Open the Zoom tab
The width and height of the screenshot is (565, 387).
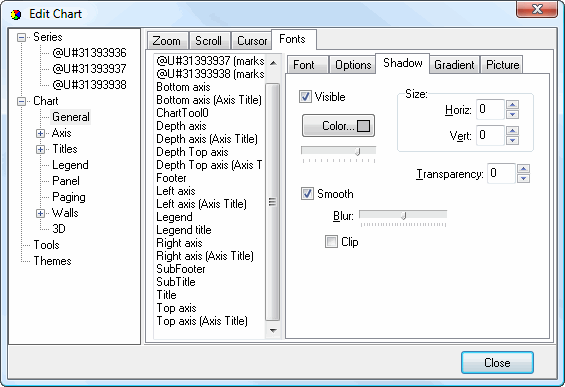pyautogui.click(x=167, y=41)
